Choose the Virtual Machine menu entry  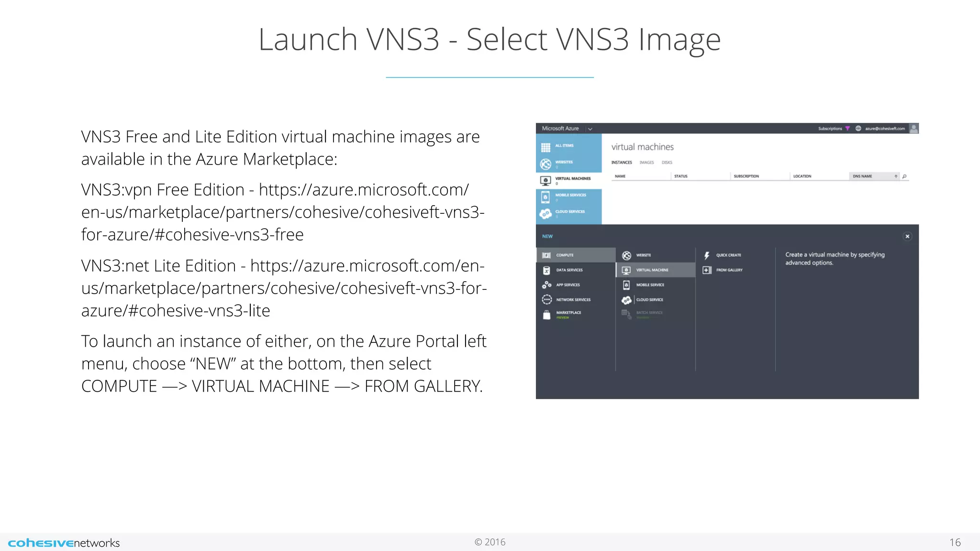coord(656,270)
